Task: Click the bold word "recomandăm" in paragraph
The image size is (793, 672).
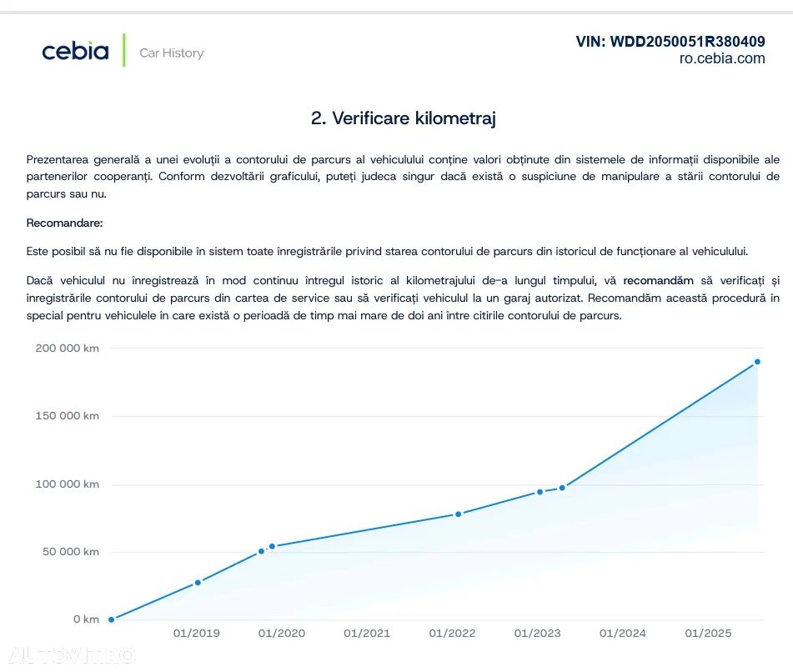Action: [658, 280]
